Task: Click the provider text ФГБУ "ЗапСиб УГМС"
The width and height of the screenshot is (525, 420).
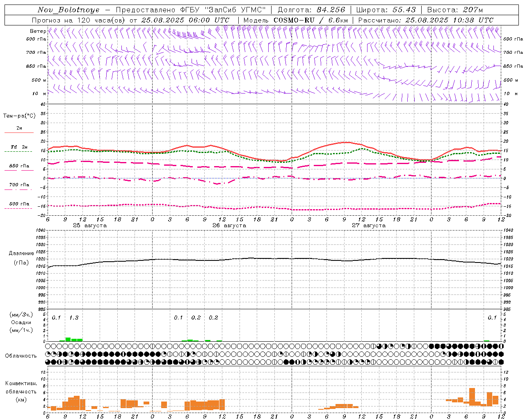Action: 223,10
